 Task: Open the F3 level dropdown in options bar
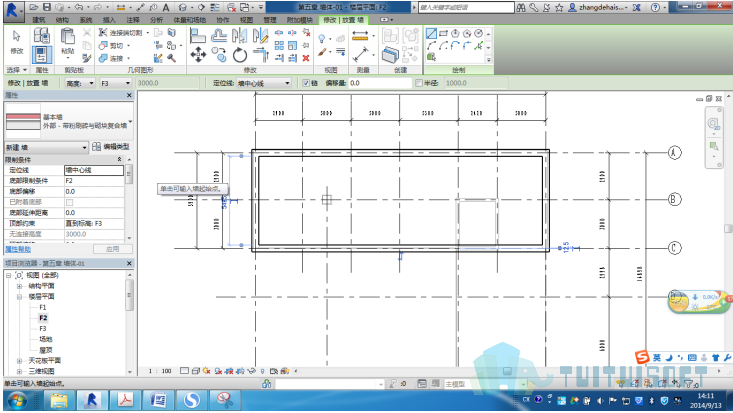pyautogui.click(x=116, y=83)
